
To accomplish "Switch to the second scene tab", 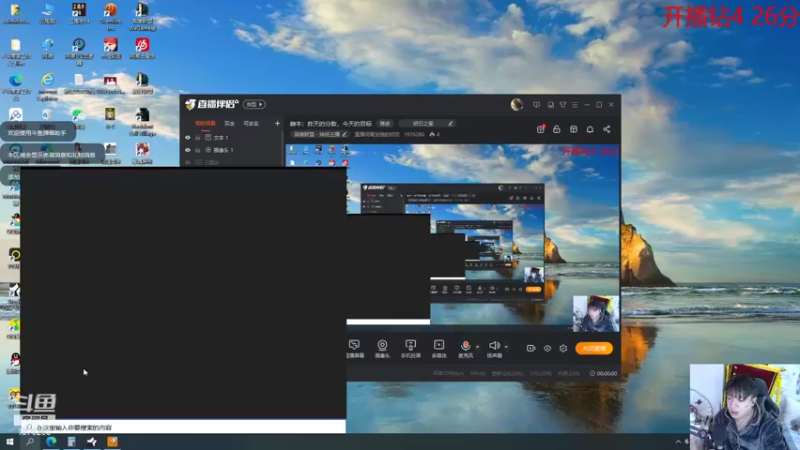I will click(230, 123).
